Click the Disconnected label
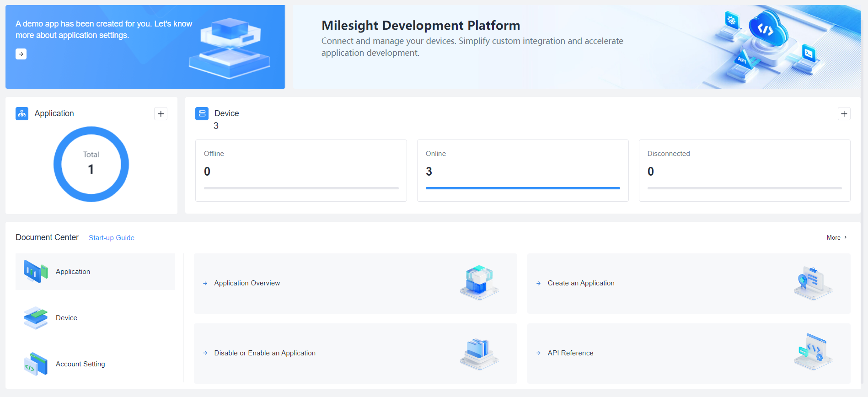The height and width of the screenshot is (397, 868). tap(669, 154)
